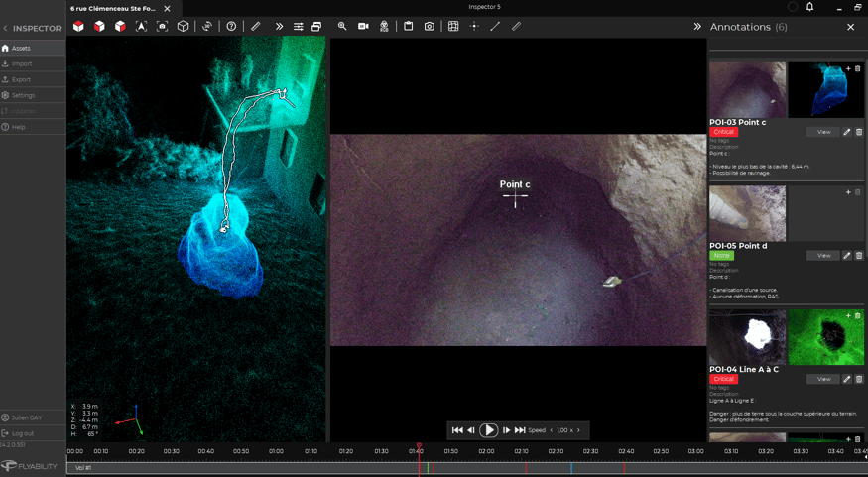The width and height of the screenshot is (868, 477).
Task: Click the video camera icon
Action: tap(363, 26)
